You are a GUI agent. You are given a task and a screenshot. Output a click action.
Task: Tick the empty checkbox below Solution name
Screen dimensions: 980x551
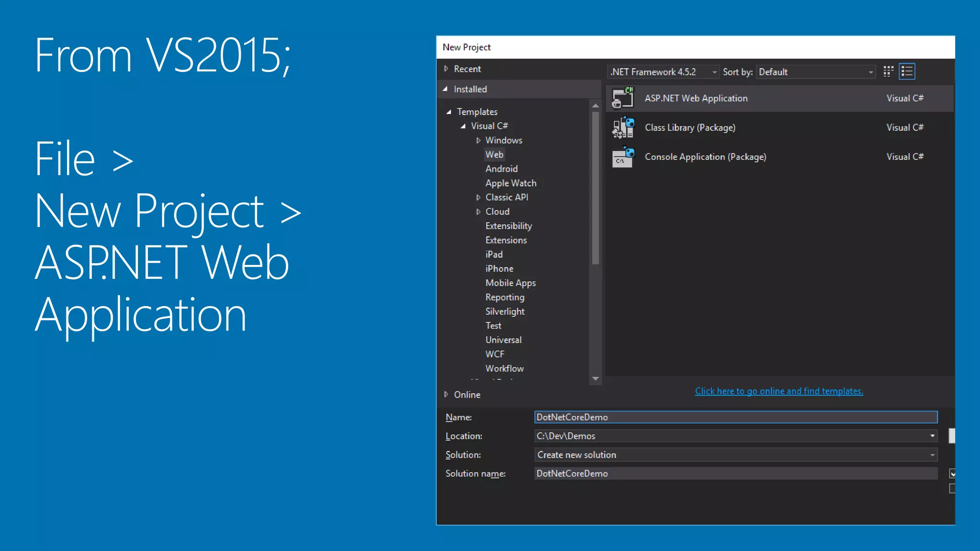(952, 488)
